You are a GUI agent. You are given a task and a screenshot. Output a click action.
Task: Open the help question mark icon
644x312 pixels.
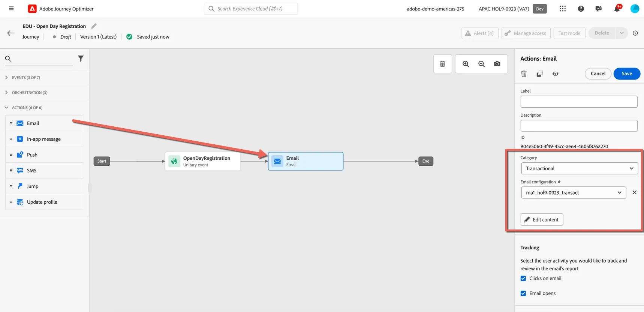point(581,9)
